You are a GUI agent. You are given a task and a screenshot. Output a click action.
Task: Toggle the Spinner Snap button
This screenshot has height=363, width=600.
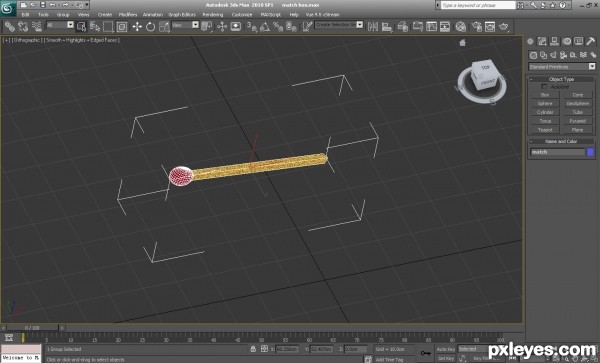coord(291,26)
